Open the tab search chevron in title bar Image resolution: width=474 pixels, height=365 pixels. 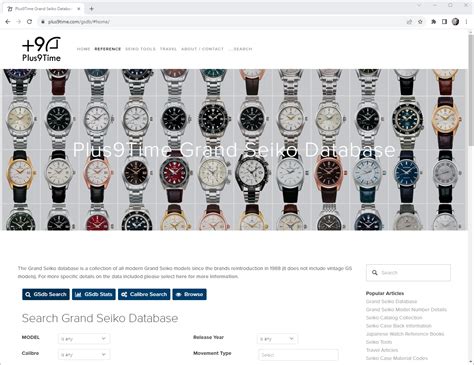[x=419, y=5]
